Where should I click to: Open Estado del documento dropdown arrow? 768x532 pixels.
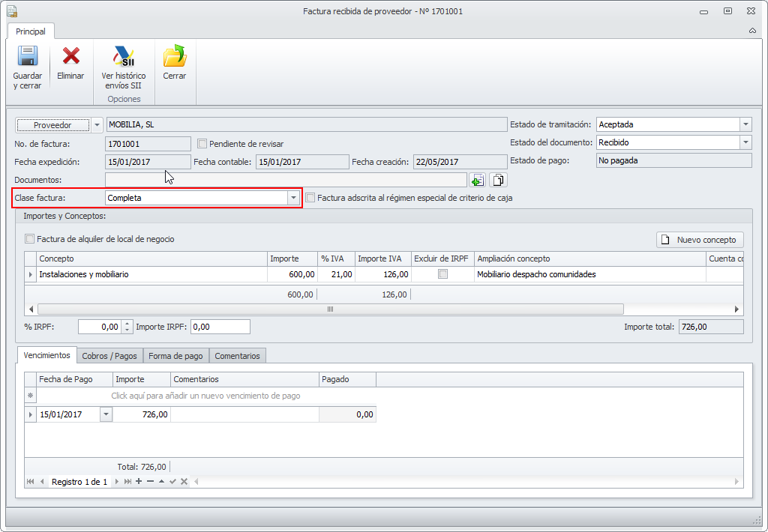pos(745,142)
